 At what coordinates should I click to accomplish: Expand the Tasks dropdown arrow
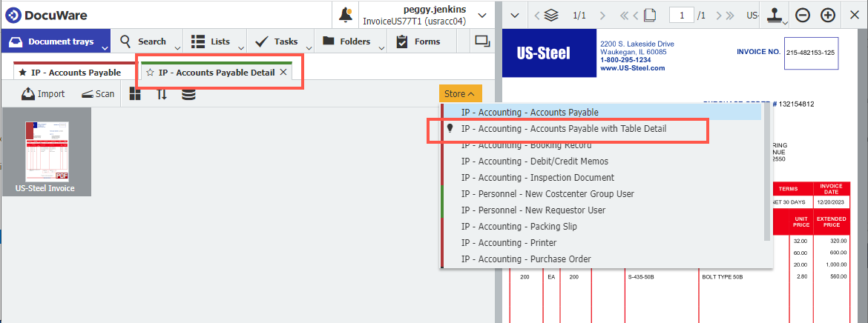[309, 48]
